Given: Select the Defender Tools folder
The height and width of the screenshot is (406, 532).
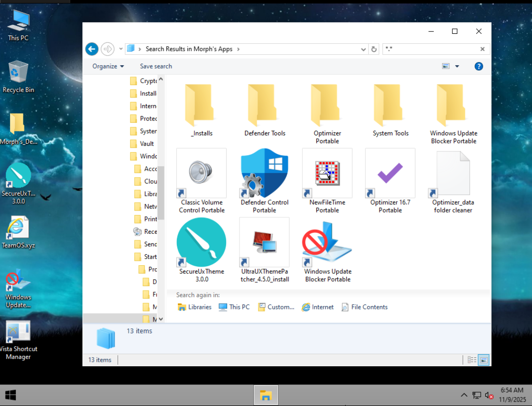Looking at the screenshot, I should click(265, 105).
